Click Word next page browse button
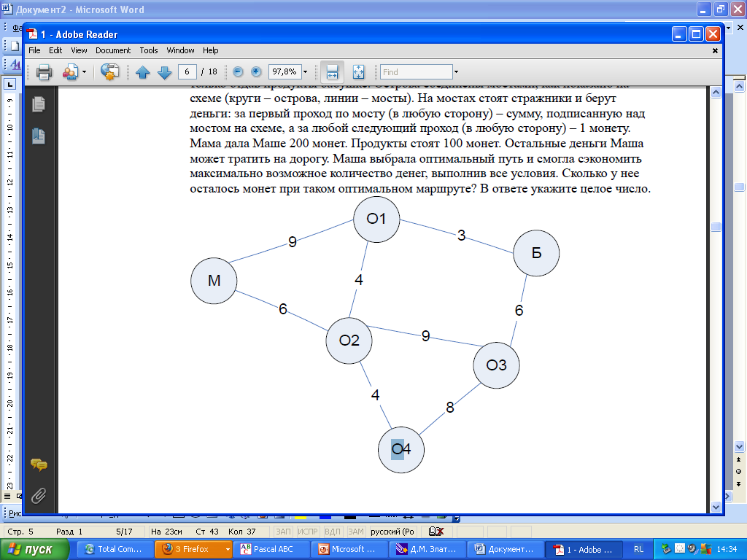The height and width of the screenshot is (560, 747). (x=739, y=484)
